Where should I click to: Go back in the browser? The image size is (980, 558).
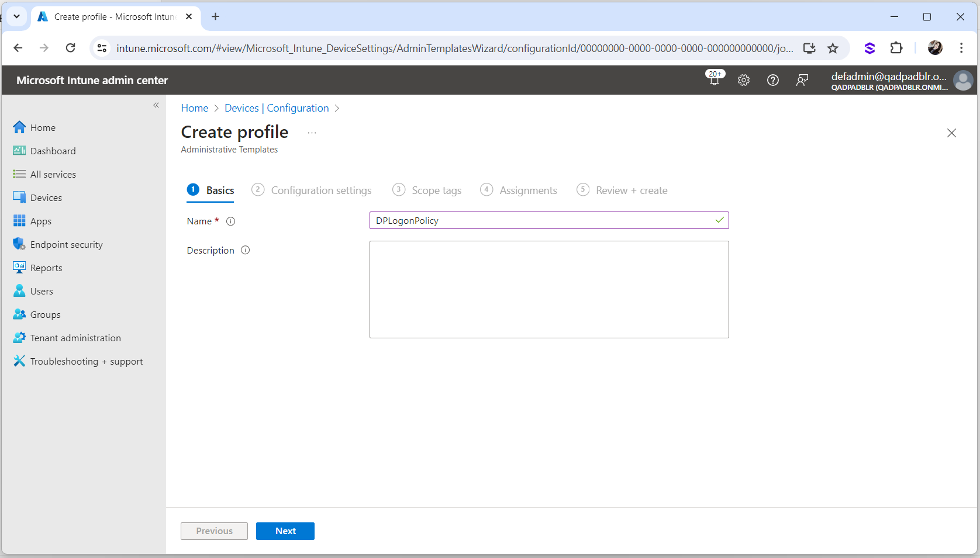click(18, 48)
